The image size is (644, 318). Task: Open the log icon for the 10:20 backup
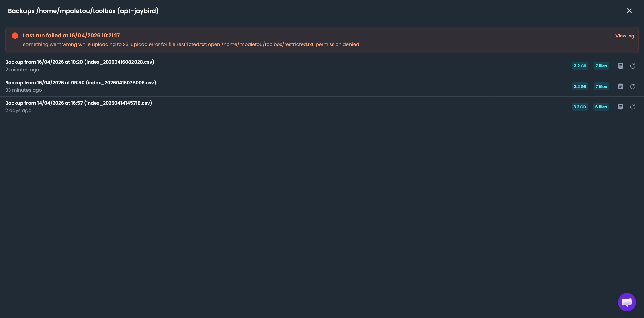[620, 66]
